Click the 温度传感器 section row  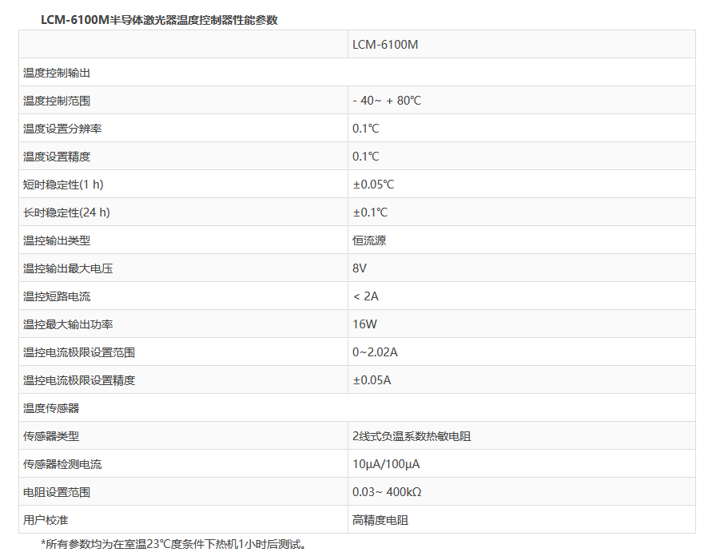pyautogui.click(x=51, y=408)
